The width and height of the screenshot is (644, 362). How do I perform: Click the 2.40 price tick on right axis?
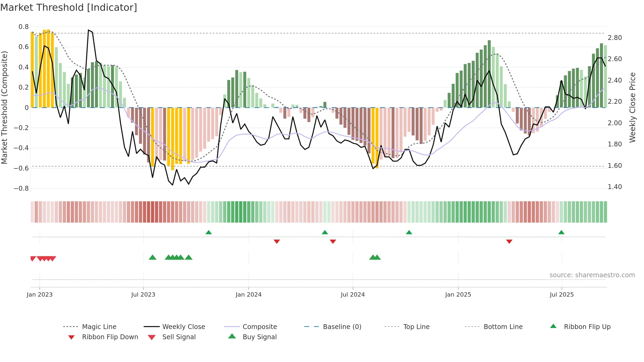tap(615, 80)
